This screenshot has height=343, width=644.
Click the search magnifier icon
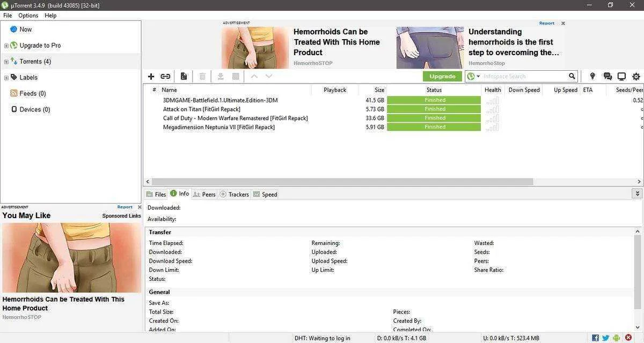click(572, 76)
